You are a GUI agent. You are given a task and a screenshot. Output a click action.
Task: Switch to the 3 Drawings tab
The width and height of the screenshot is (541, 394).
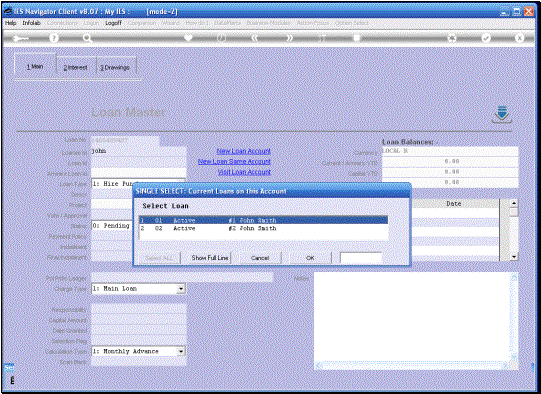[x=115, y=68]
